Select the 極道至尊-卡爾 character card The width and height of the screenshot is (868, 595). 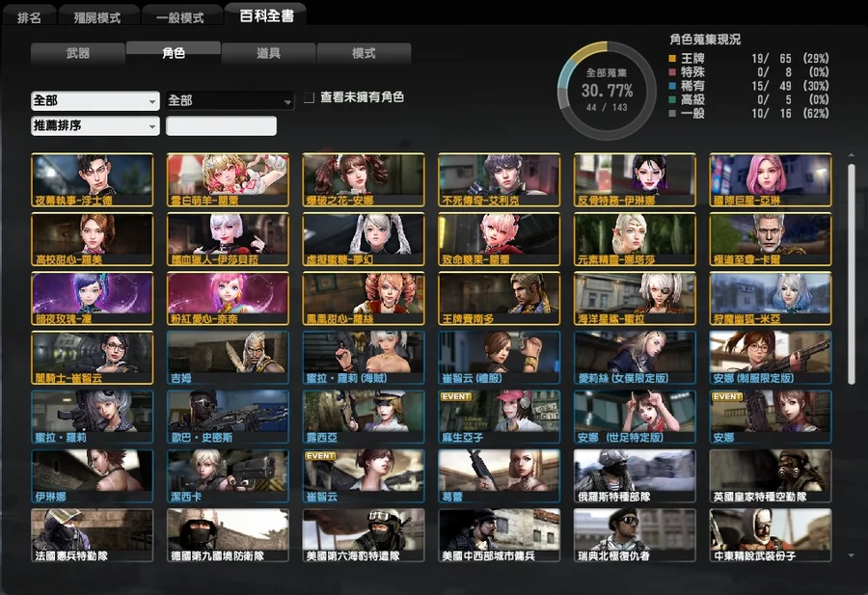[x=770, y=239]
